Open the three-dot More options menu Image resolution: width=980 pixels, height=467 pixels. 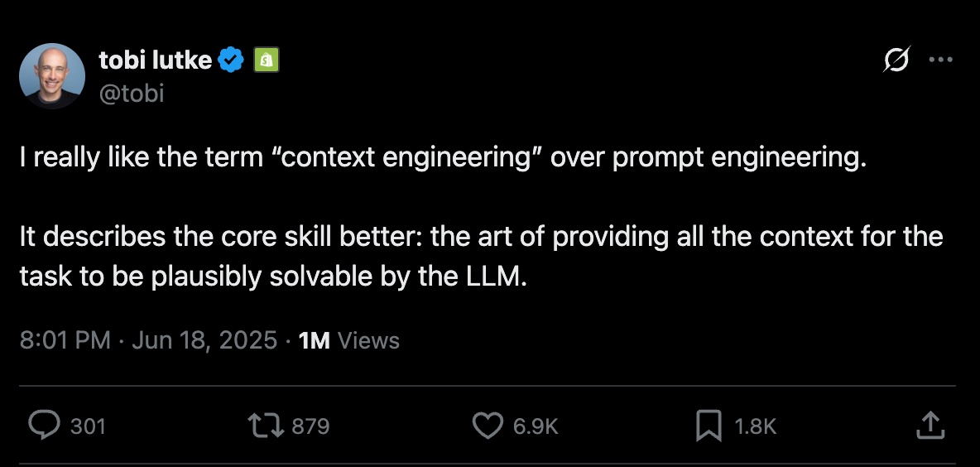click(x=941, y=60)
